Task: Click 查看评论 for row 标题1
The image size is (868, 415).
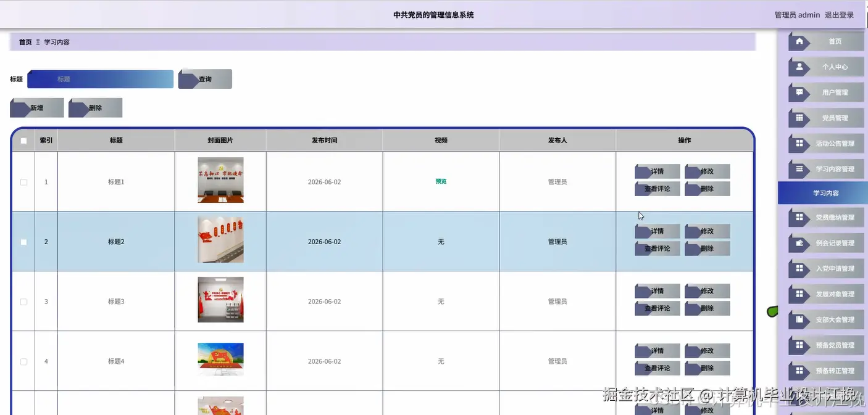Action: pos(657,189)
